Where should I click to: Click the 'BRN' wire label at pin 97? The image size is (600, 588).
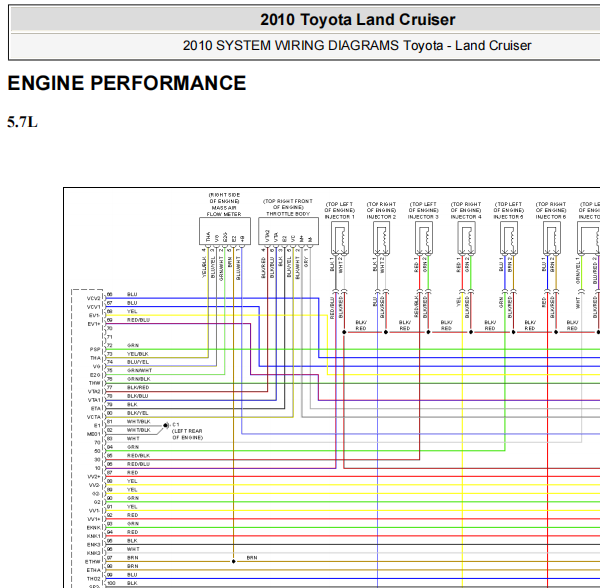[133, 557]
